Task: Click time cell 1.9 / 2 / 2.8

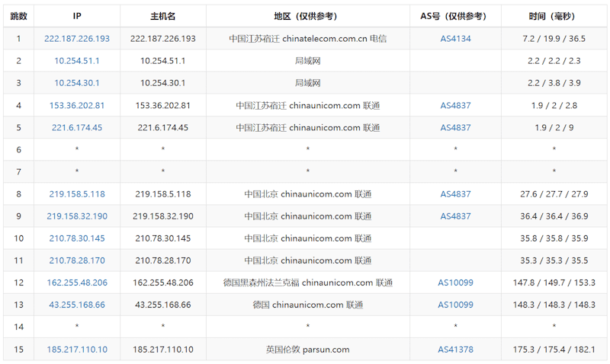Action: 554,105
